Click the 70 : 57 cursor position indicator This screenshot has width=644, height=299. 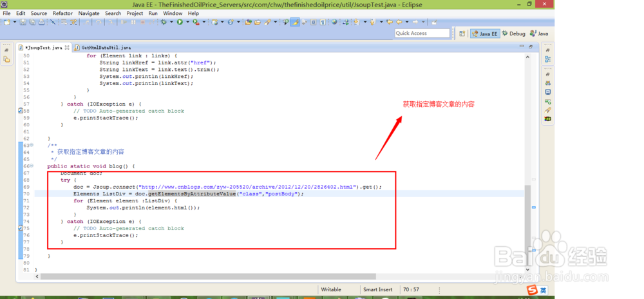coord(411,289)
